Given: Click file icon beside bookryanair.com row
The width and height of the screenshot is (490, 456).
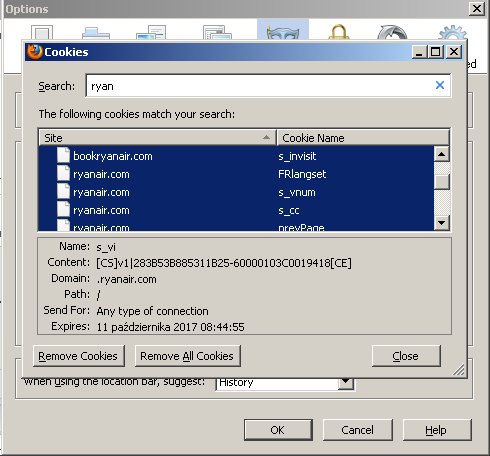Looking at the screenshot, I should pyautogui.click(x=63, y=155).
